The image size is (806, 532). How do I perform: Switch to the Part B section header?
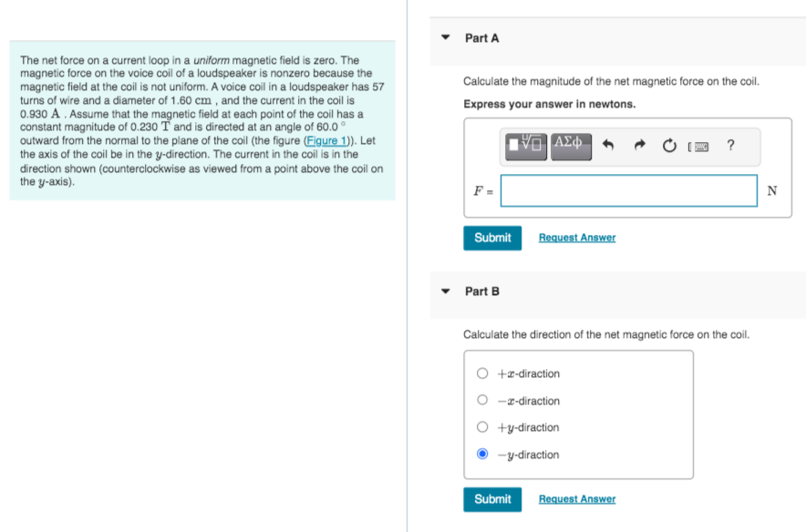pyautogui.click(x=483, y=292)
